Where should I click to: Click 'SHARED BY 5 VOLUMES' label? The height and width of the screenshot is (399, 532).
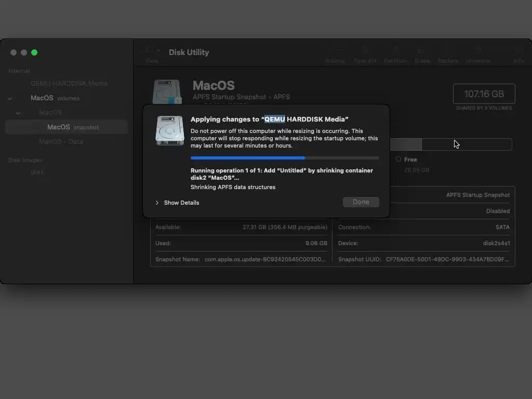tap(484, 108)
